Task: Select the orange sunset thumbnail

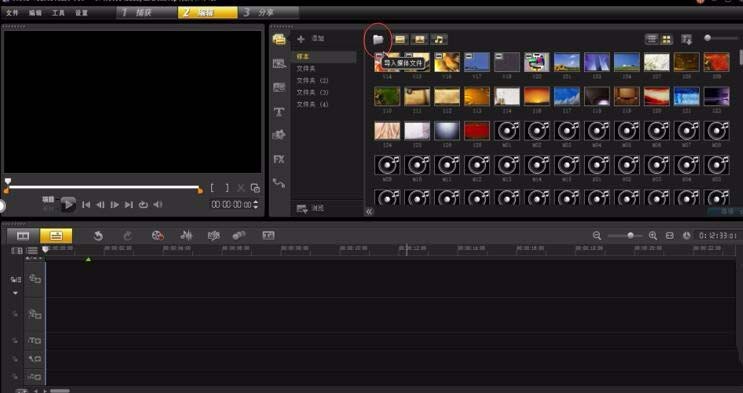Action: tap(536, 96)
